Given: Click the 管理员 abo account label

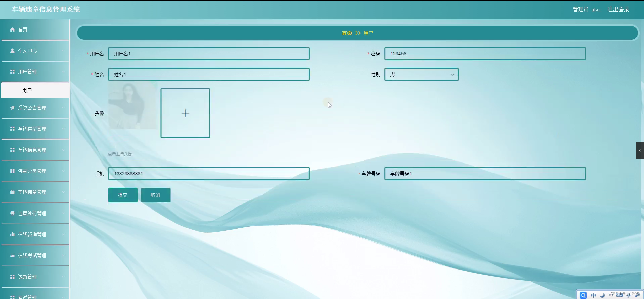Looking at the screenshot, I should (x=586, y=9).
